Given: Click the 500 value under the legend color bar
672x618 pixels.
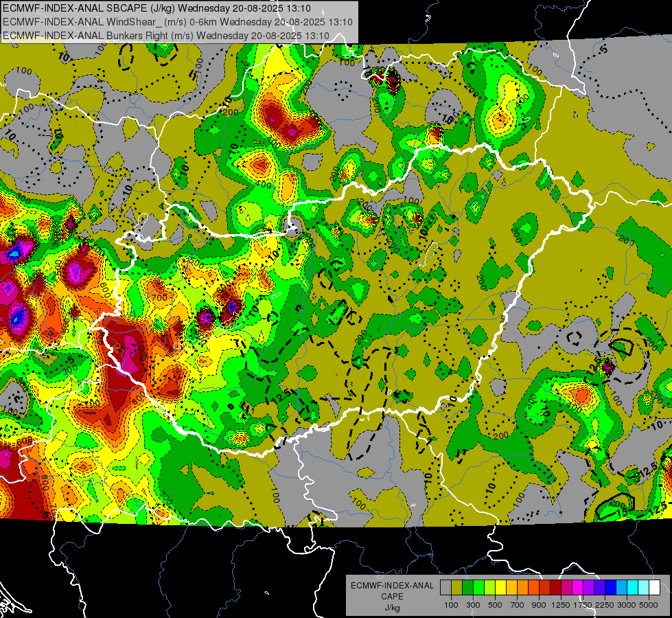Looking at the screenshot, I should 495,605.
